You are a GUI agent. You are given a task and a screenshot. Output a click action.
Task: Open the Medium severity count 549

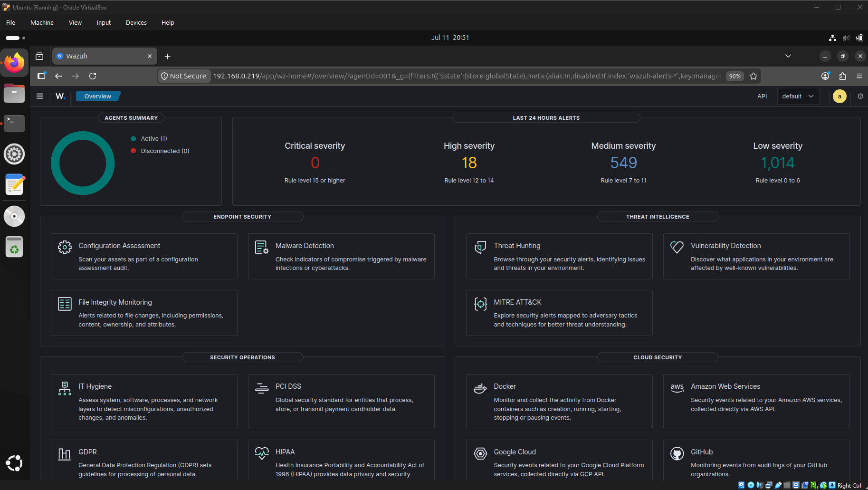(623, 163)
